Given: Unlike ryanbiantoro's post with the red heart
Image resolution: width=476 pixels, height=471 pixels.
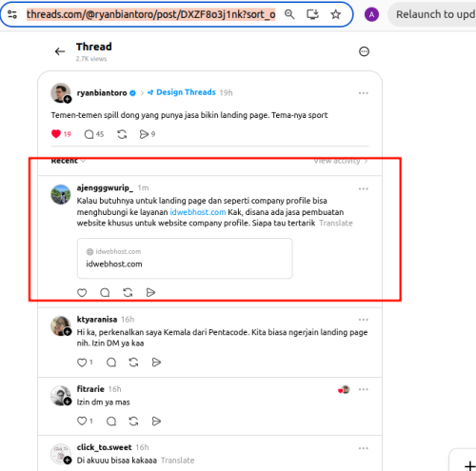Looking at the screenshot, I should pyautogui.click(x=56, y=134).
